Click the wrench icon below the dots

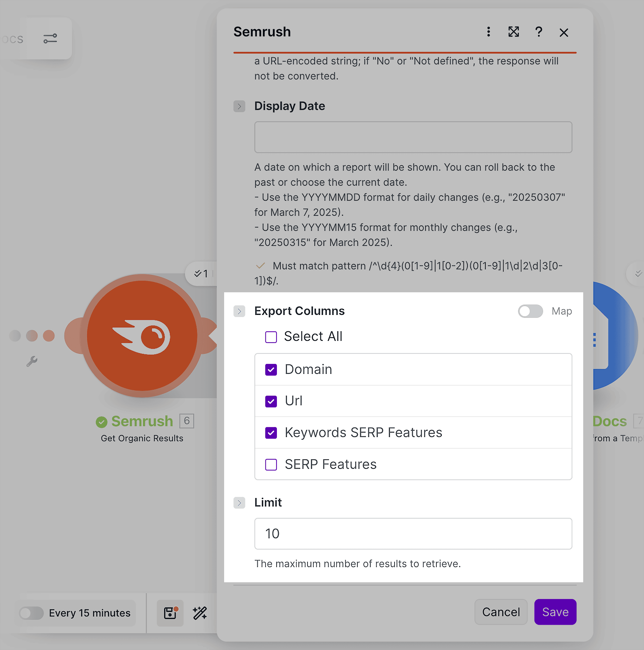[x=32, y=361]
